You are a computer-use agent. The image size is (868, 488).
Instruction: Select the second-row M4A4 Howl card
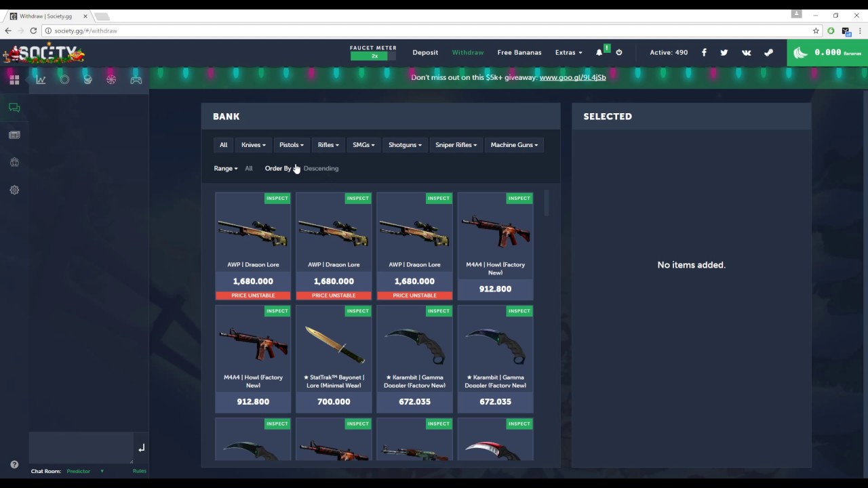click(253, 359)
